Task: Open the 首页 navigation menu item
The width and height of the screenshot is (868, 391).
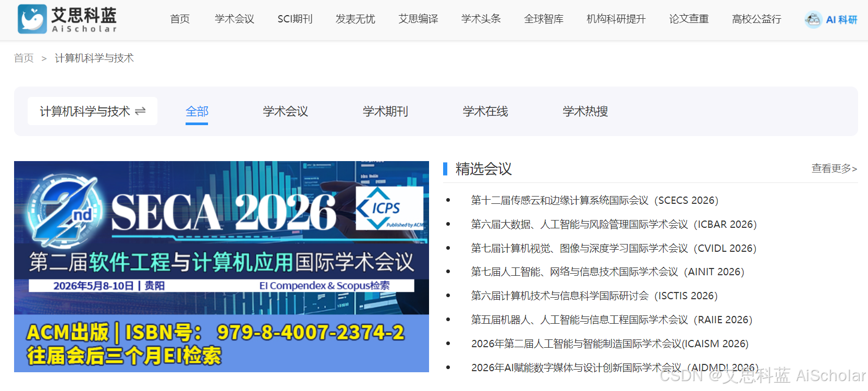Action: tap(180, 19)
